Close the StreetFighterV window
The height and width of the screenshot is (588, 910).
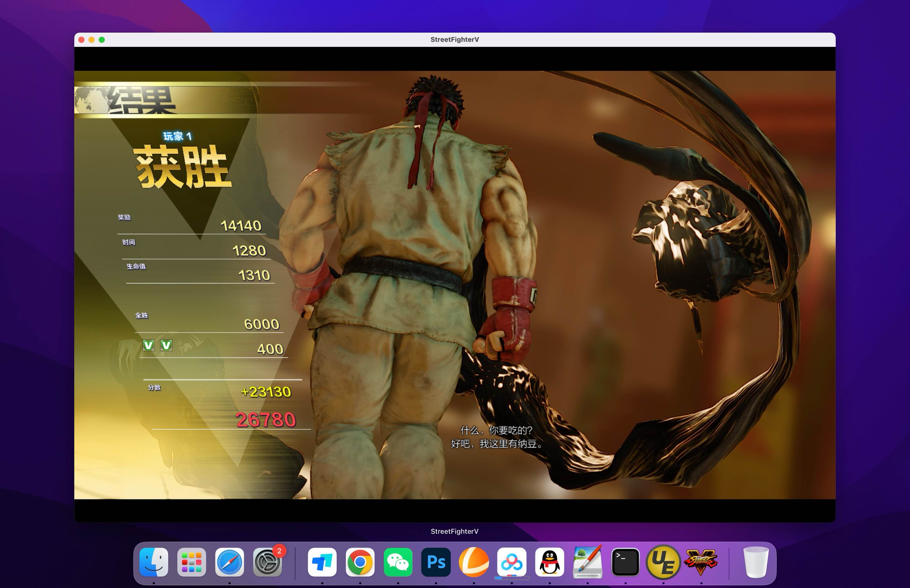(x=82, y=40)
